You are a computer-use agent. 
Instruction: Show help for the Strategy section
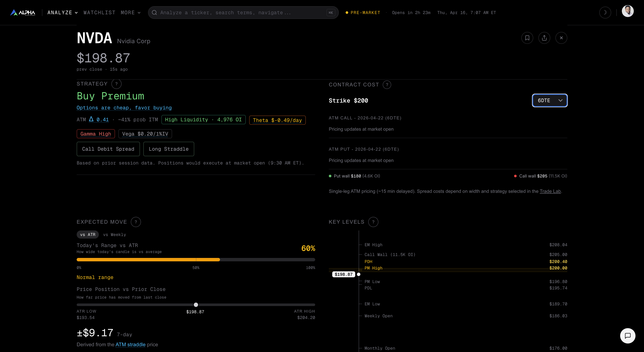(116, 84)
